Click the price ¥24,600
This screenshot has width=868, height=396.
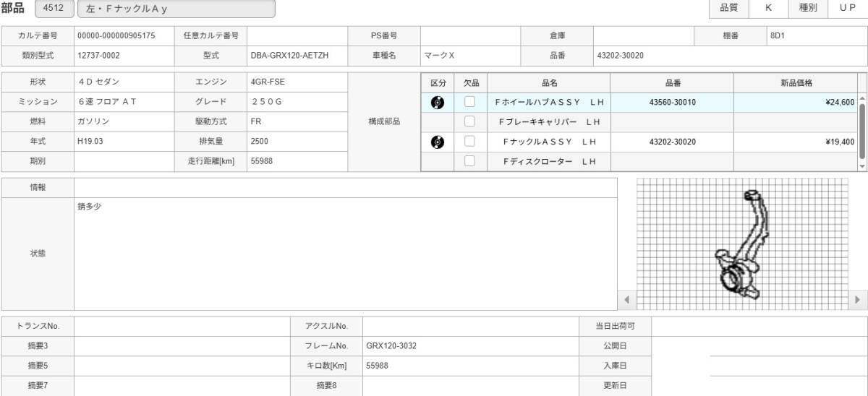(839, 103)
